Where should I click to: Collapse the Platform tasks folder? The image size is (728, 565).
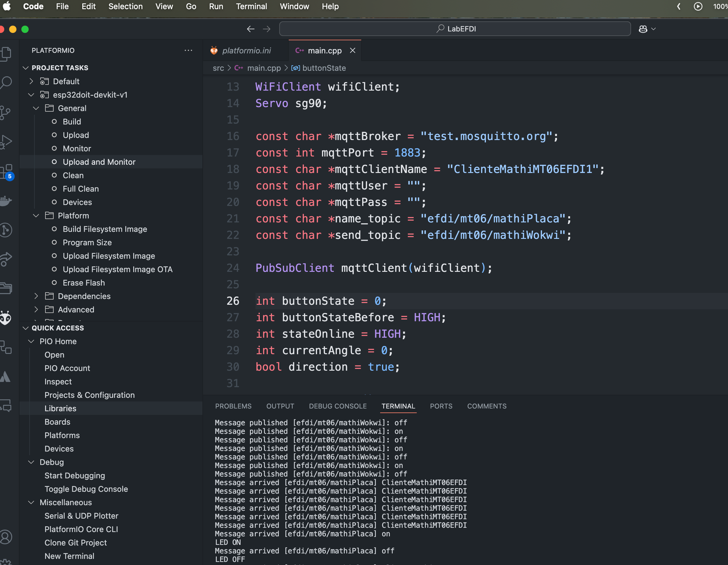pos(36,215)
